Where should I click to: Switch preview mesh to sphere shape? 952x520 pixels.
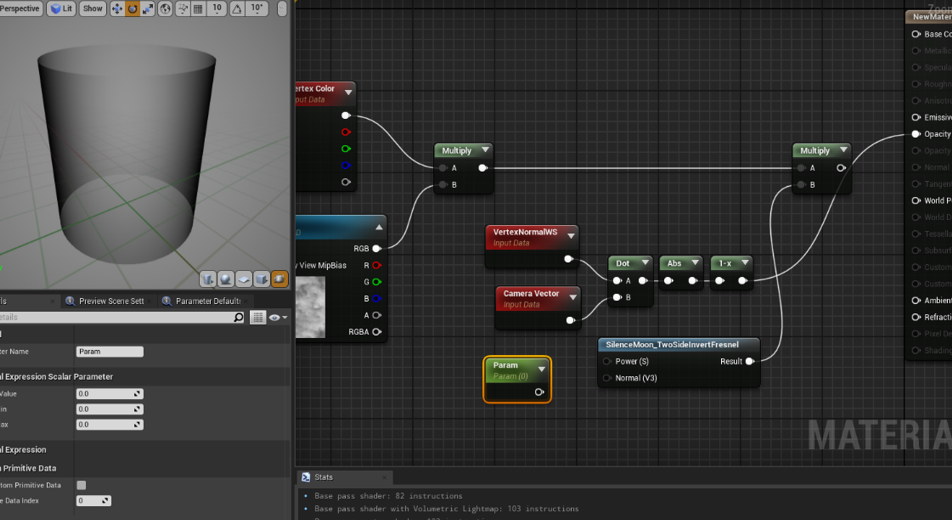coord(226,279)
